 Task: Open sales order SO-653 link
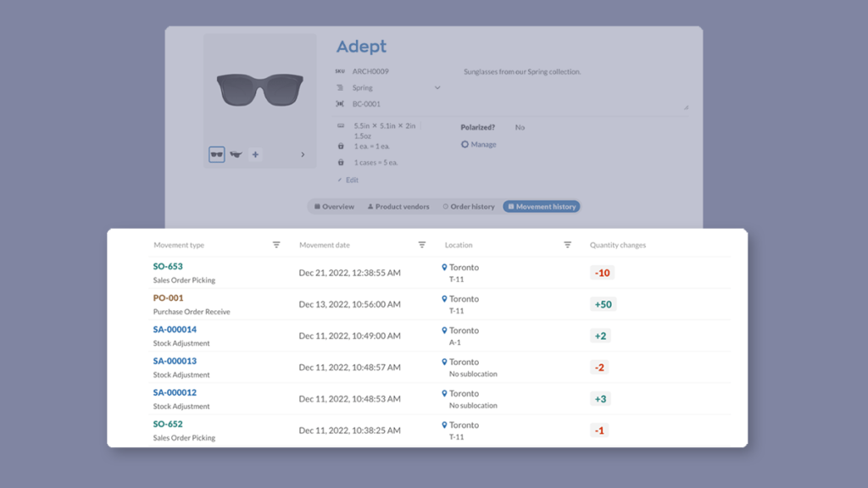[168, 267]
